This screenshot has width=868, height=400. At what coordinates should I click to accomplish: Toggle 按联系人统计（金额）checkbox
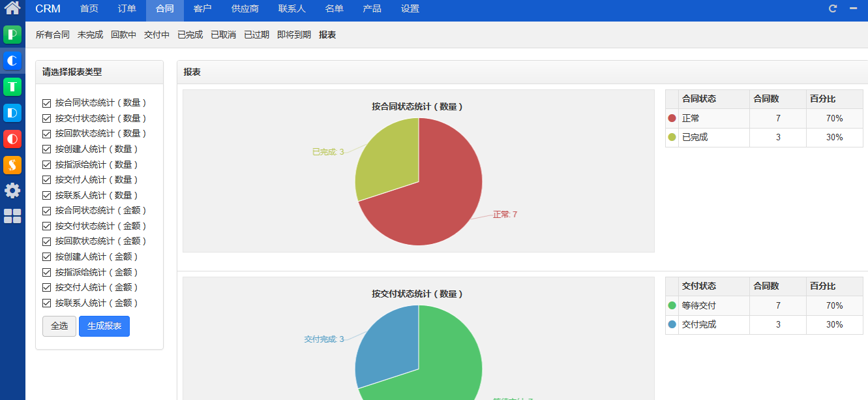(46, 303)
